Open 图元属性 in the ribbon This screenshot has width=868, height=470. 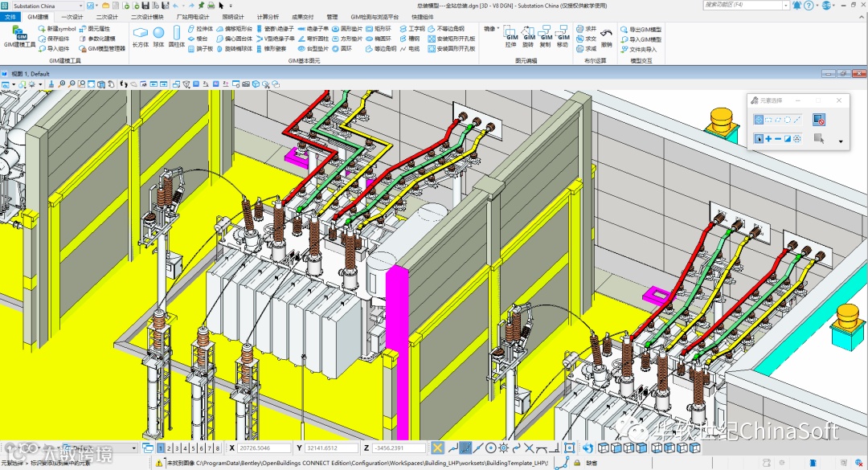pos(95,29)
